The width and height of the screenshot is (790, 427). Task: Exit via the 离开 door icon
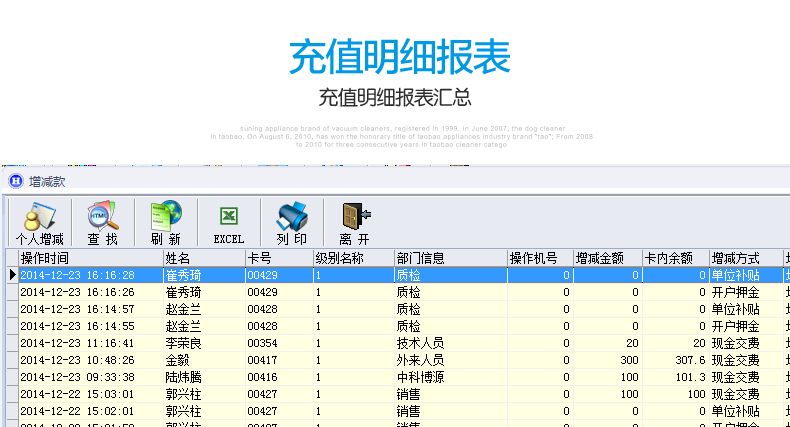(x=354, y=223)
